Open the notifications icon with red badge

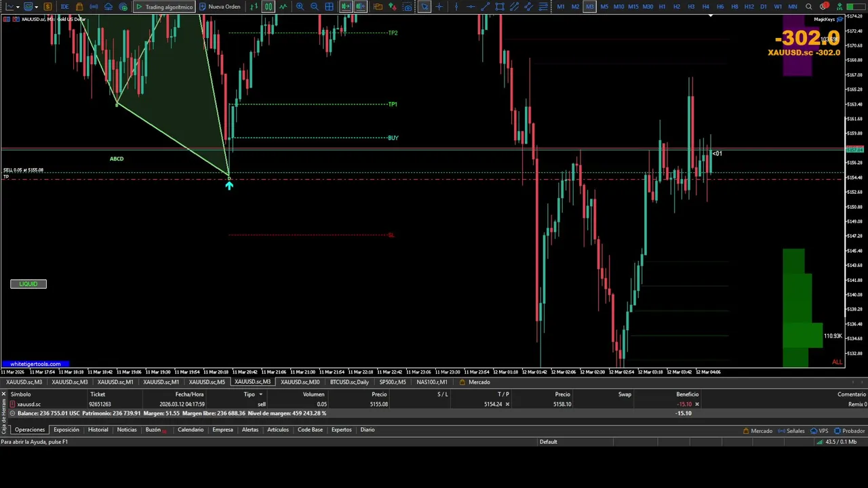[x=824, y=7]
